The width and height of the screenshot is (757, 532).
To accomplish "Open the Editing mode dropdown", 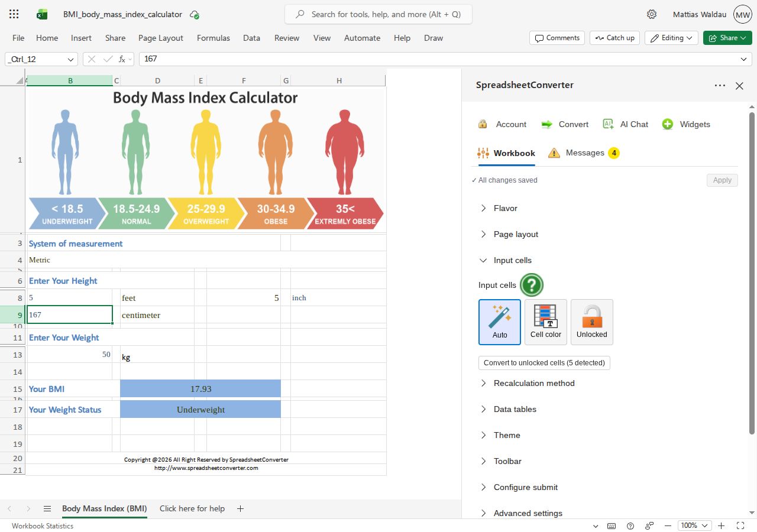I will click(x=672, y=38).
